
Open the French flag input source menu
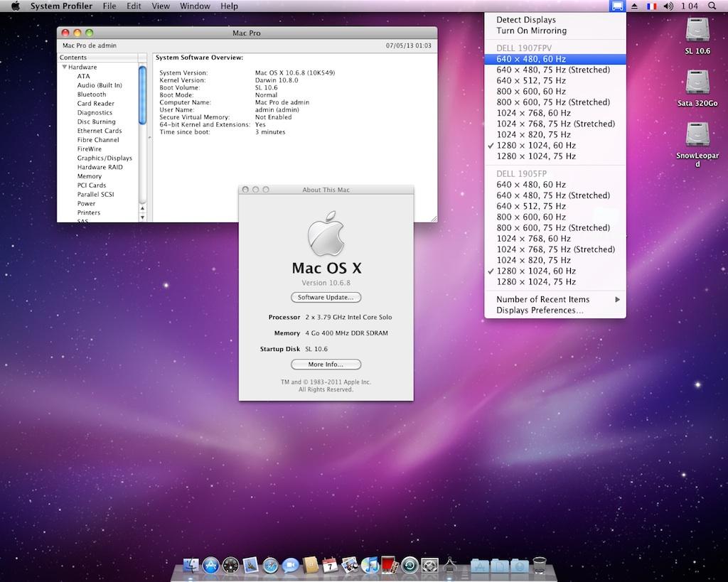651,6
